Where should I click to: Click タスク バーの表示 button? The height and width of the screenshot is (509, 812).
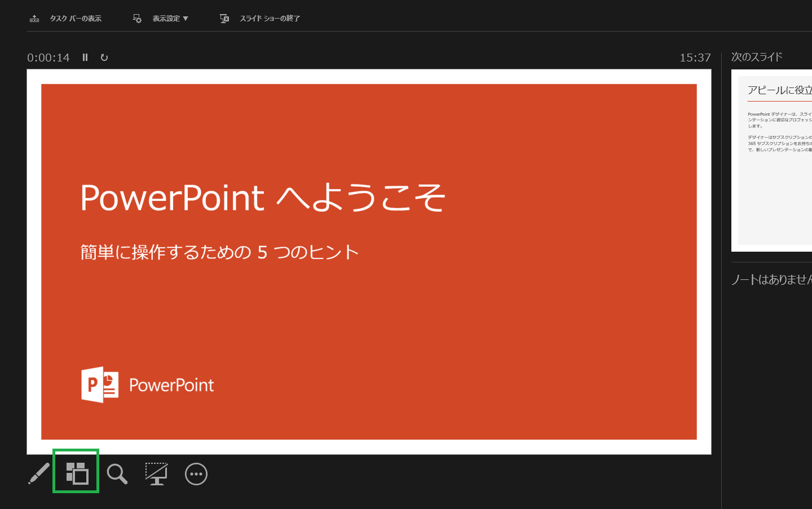point(65,19)
